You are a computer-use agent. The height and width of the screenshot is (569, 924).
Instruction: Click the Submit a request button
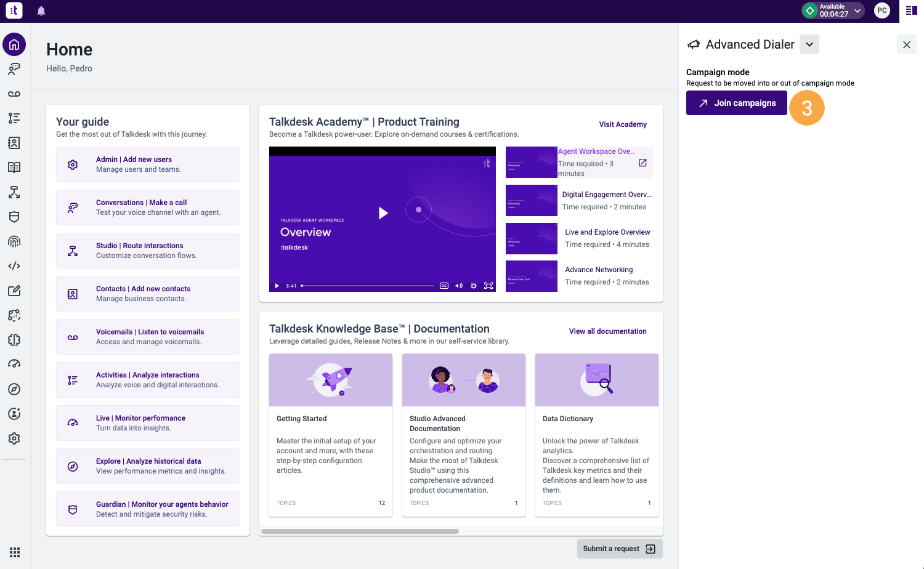pyautogui.click(x=620, y=549)
